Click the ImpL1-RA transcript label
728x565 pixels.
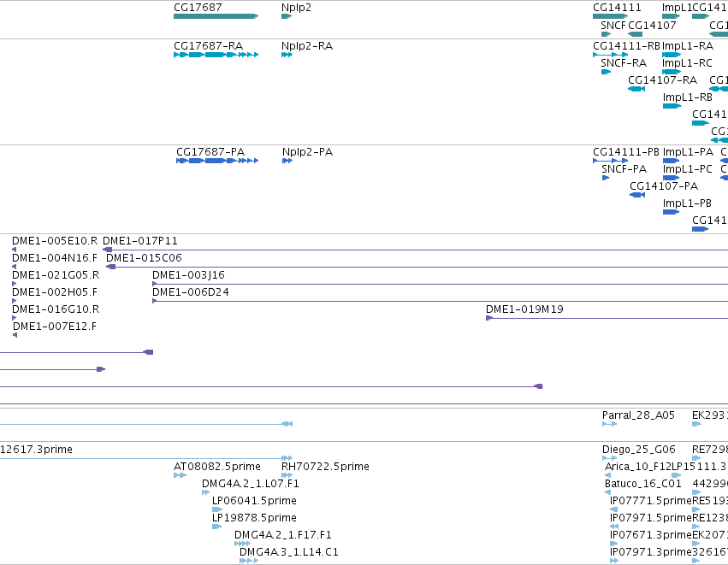tap(688, 46)
